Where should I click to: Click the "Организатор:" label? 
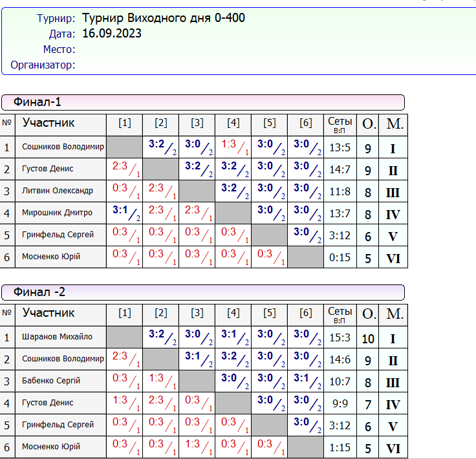[43, 65]
